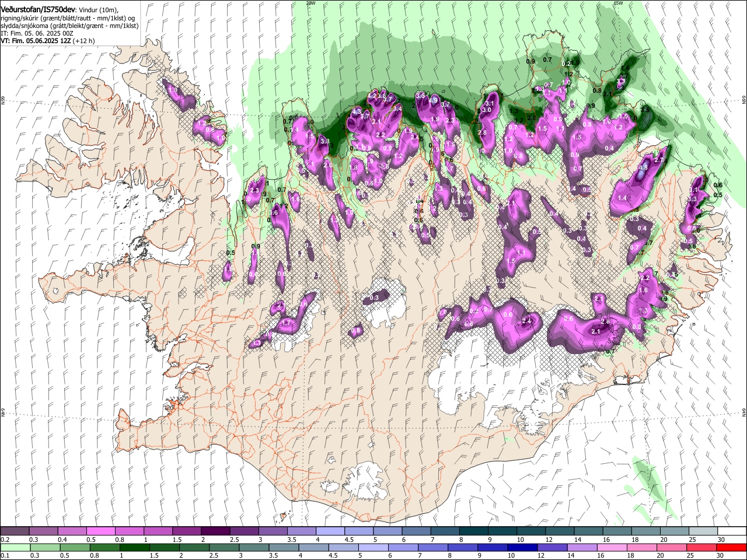
Task: Pick bottom-row bright red swatch after 30
Action: click(x=731, y=547)
